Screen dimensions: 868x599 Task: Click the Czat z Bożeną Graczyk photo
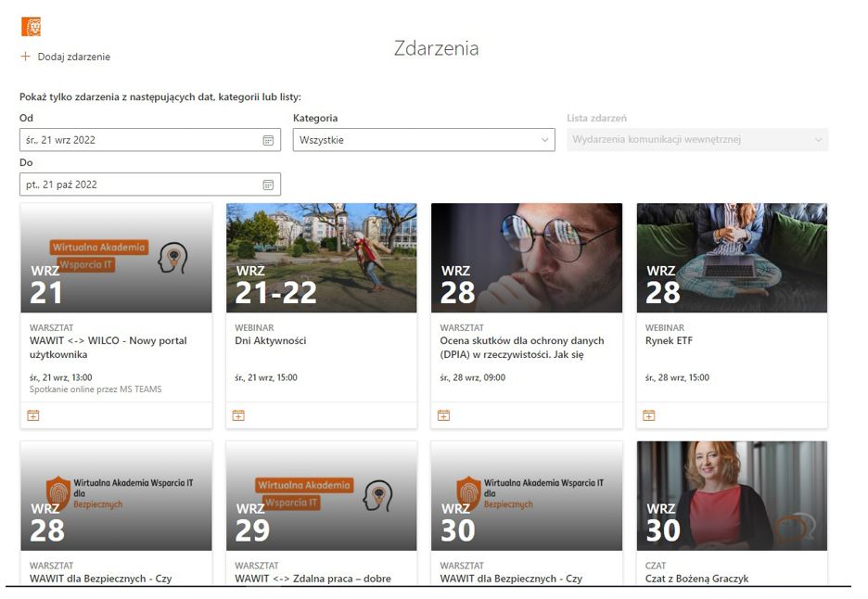coord(732,495)
